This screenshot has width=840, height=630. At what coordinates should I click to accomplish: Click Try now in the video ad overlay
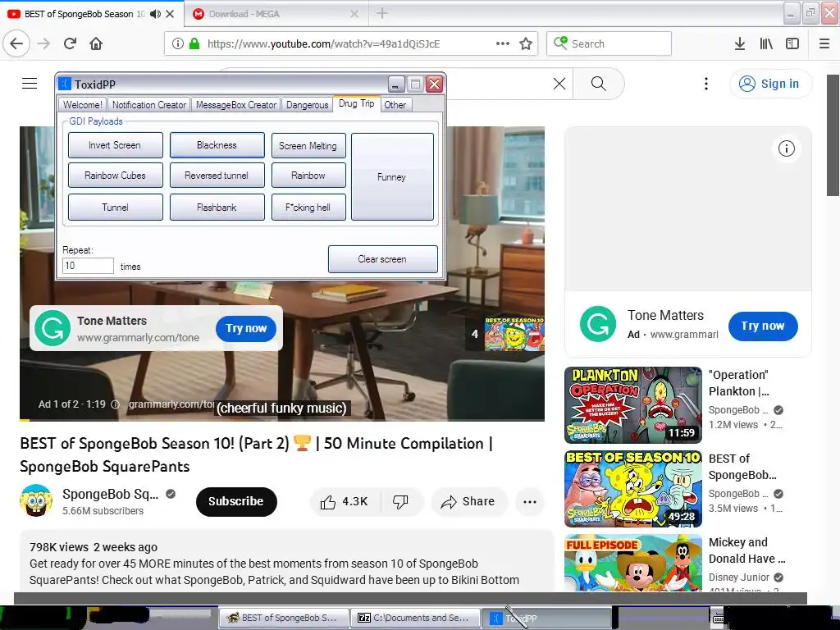click(246, 328)
